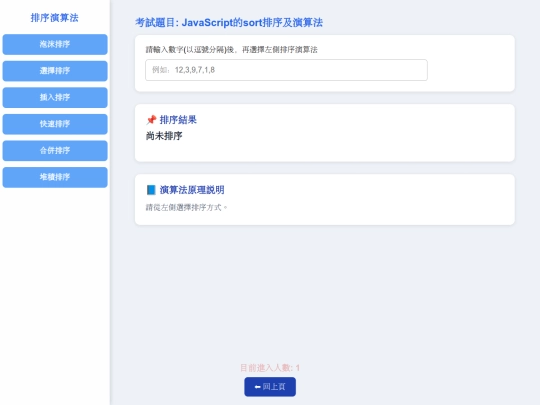540x405 pixels.
Task: Click the 目前進入人數: 1 visitor counter
Action: point(270,368)
